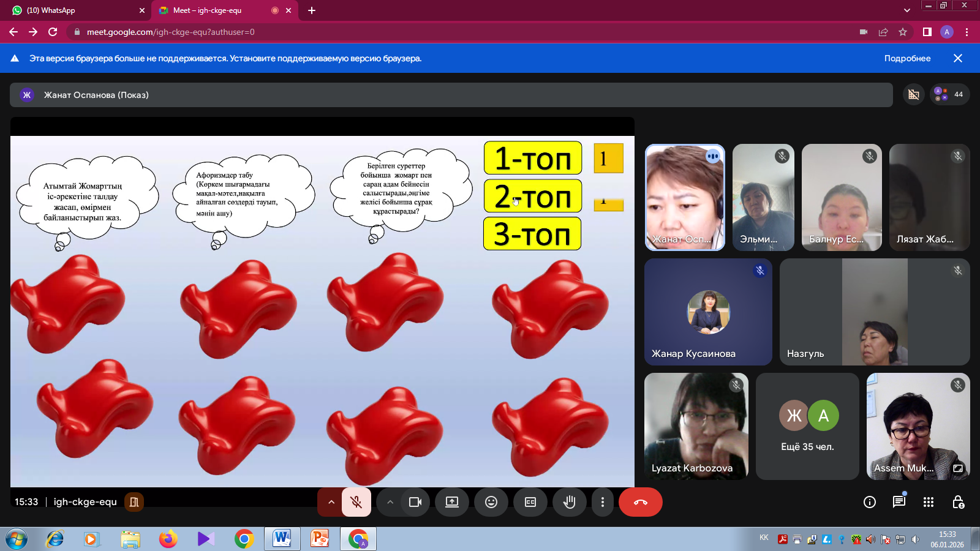Open more options three-dot menu

[603, 502]
